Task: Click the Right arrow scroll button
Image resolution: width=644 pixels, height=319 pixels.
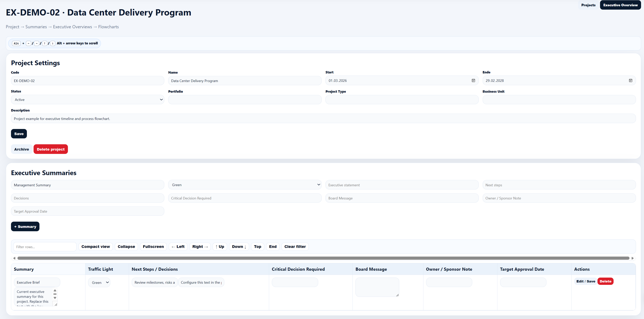Action: [200, 247]
